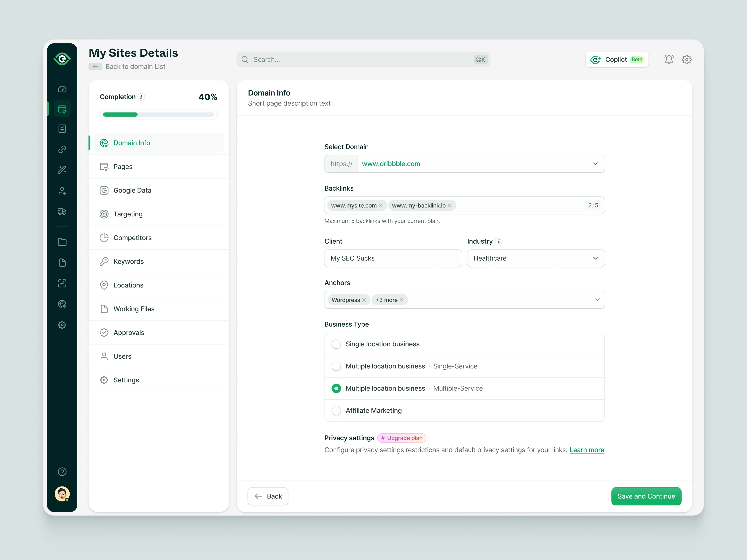Open the Keywords section

click(x=128, y=261)
